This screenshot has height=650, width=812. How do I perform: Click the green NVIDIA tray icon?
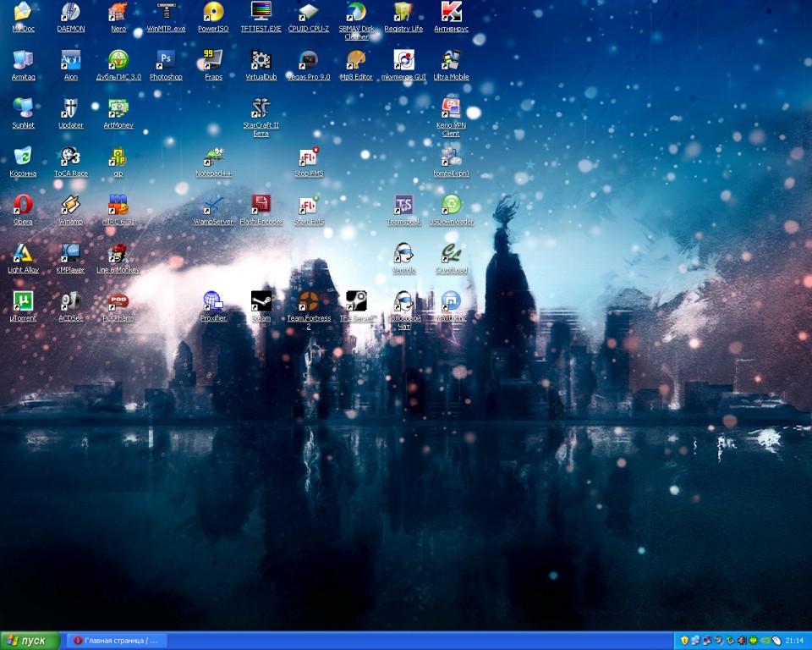765,641
